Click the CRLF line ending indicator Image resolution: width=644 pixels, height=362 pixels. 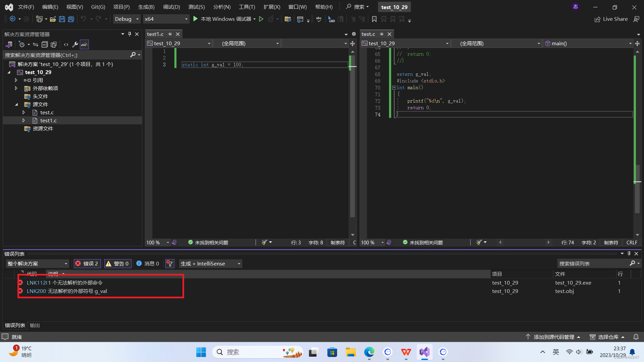[x=632, y=243]
